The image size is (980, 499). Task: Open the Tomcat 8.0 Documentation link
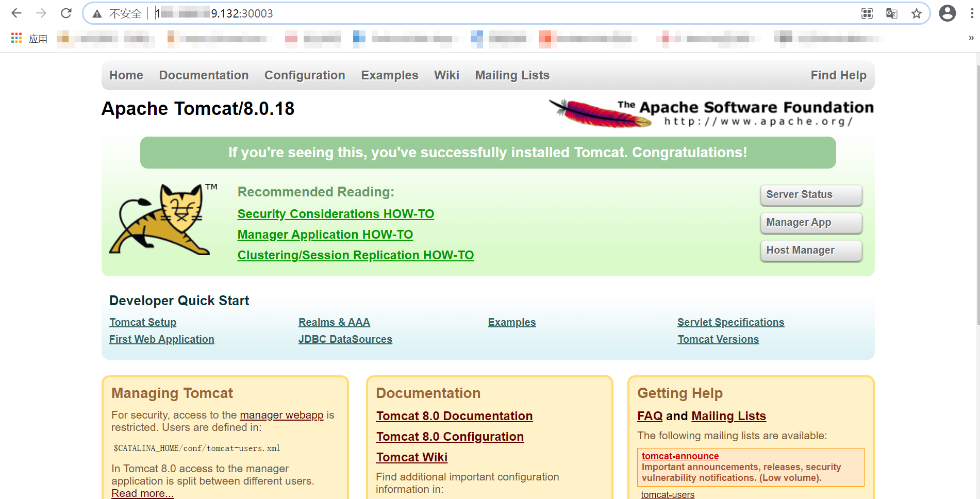click(454, 416)
